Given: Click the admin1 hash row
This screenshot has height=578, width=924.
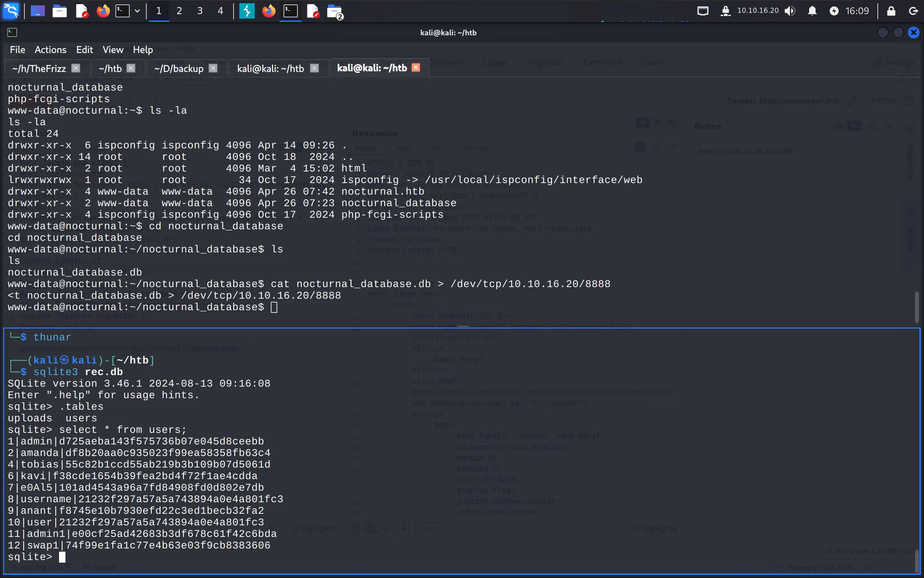Looking at the screenshot, I should click(x=142, y=534).
